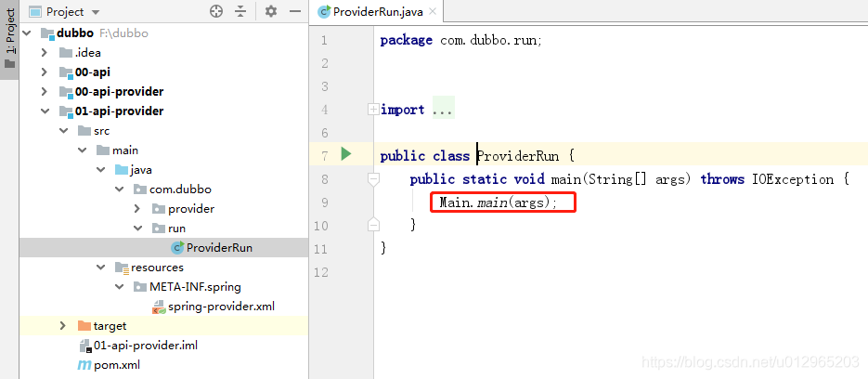Viewport: 868px width, 379px height.
Task: Select the .idea folder row
Action: [164, 53]
